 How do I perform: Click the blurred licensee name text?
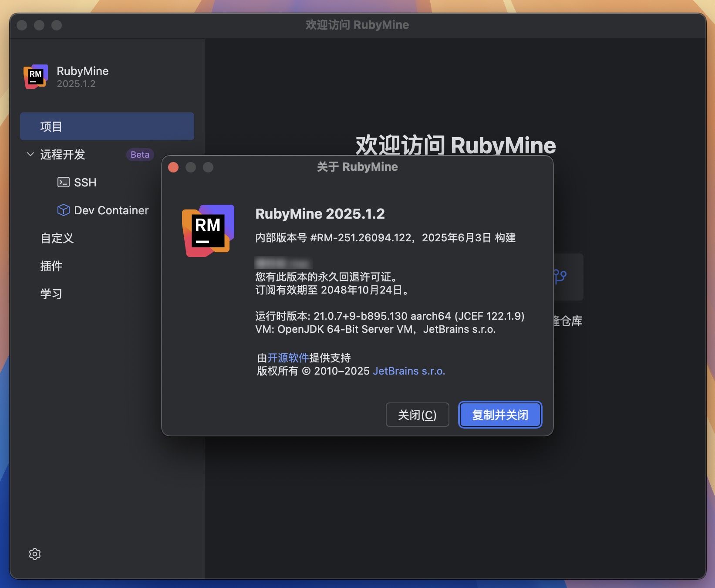click(283, 264)
